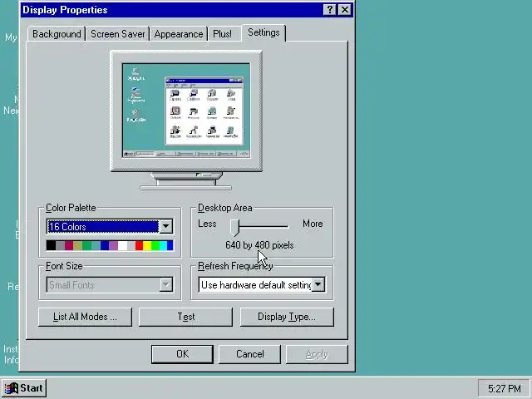
Task: Expand the Font Size dropdown arrow
Action: 166,284
